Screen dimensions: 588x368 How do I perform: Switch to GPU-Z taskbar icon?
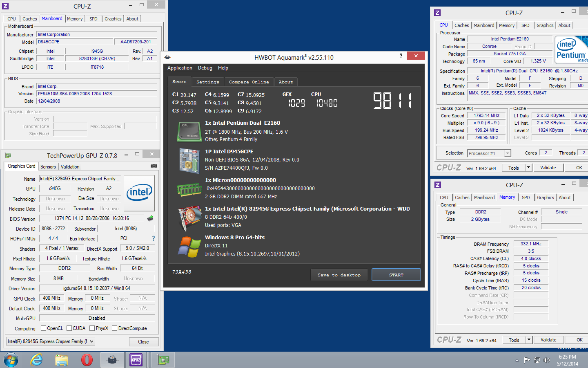coord(163,360)
